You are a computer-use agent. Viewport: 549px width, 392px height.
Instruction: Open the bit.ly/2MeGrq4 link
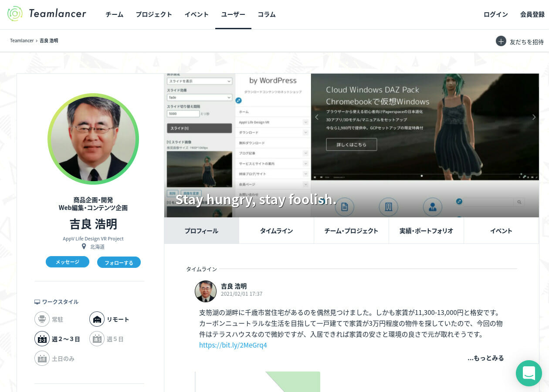[x=233, y=345]
